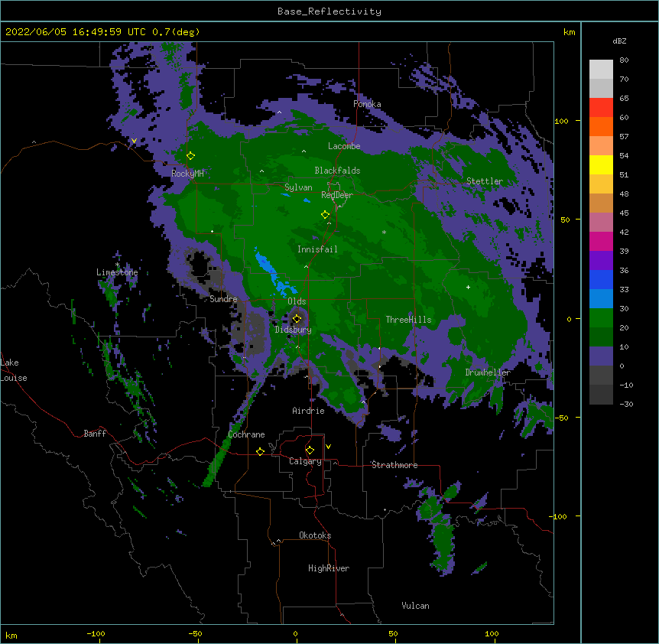
Task: Pick the light gray 70-80 dBZ swatch
Action: (x=601, y=70)
